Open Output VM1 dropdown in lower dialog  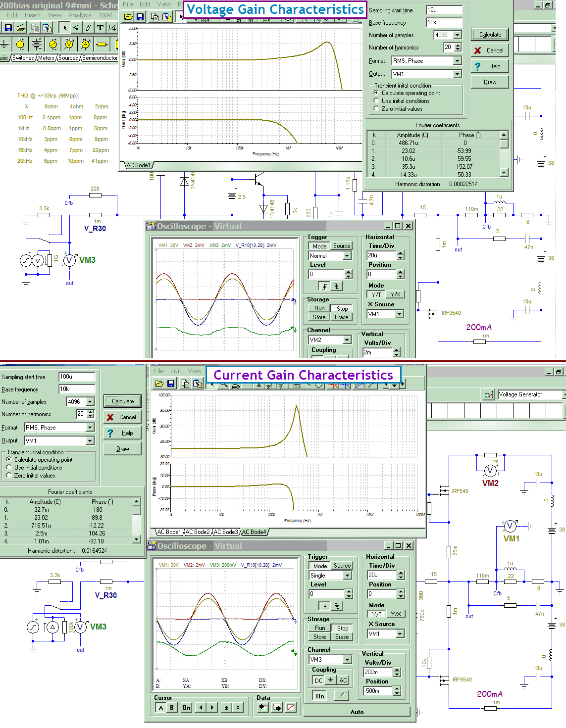coord(90,440)
